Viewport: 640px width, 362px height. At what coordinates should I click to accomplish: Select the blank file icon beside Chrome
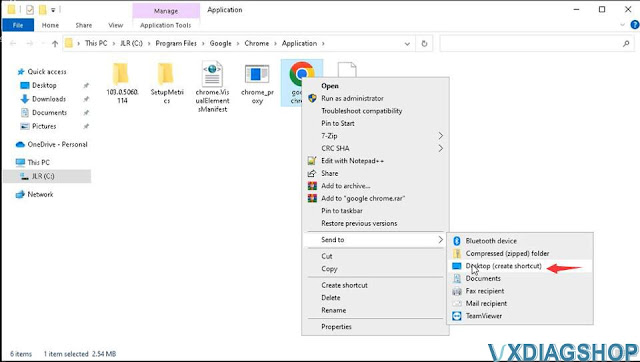pyautogui.click(x=347, y=69)
